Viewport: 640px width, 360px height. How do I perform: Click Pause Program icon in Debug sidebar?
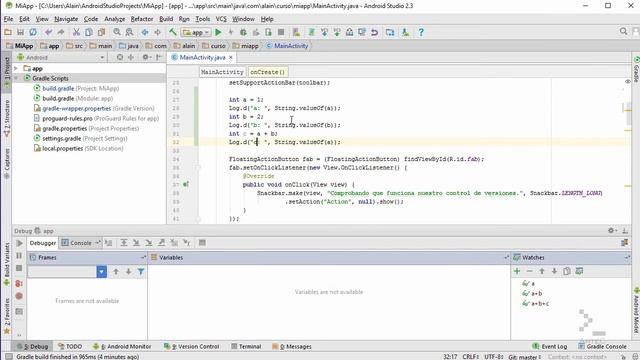(x=19, y=256)
